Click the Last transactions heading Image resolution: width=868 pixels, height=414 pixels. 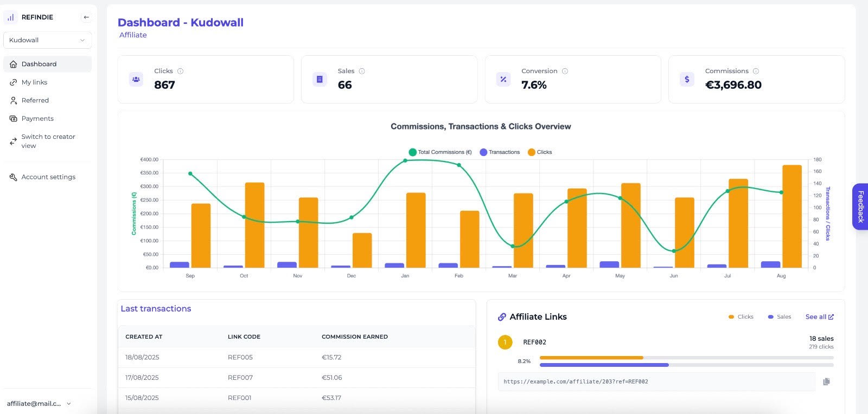[x=156, y=309]
